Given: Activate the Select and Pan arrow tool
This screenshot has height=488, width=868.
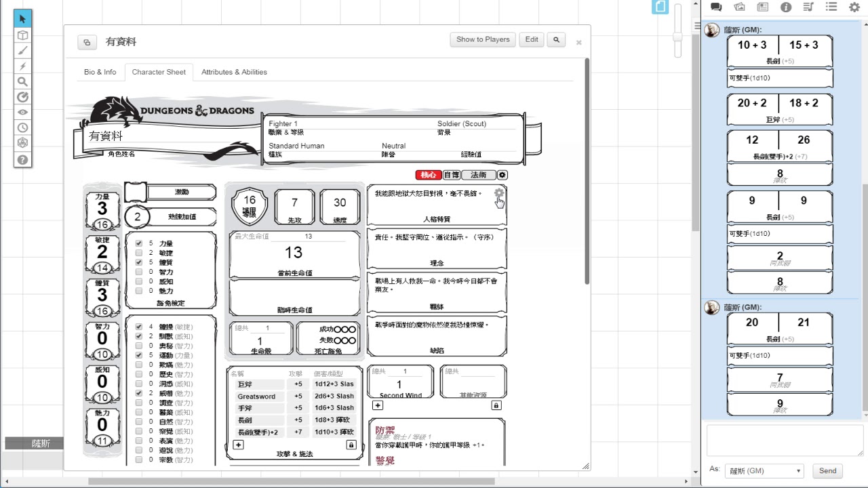Looking at the screenshot, I should 22,19.
